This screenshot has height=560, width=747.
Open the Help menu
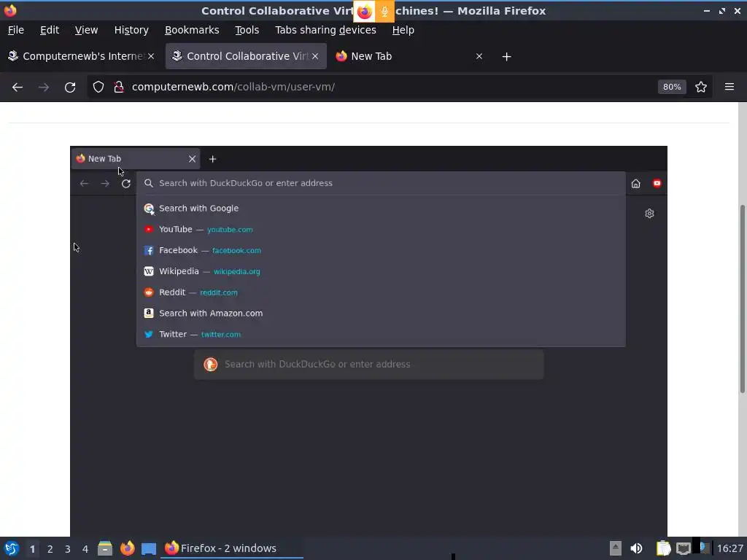pos(403,30)
